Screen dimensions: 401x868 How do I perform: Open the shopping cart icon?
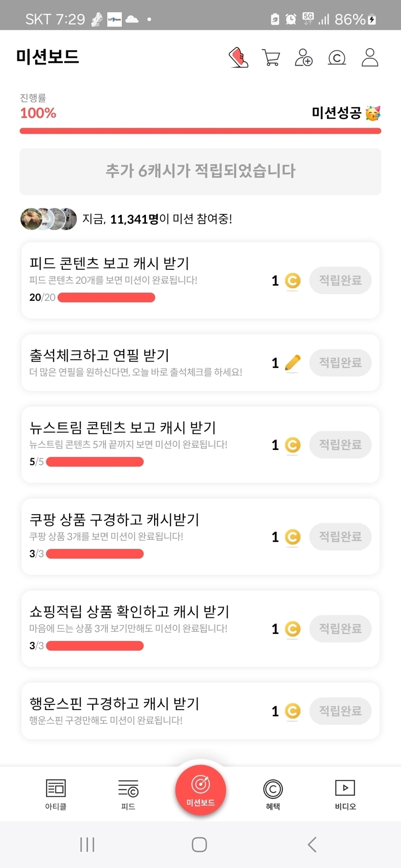pyautogui.click(x=271, y=57)
